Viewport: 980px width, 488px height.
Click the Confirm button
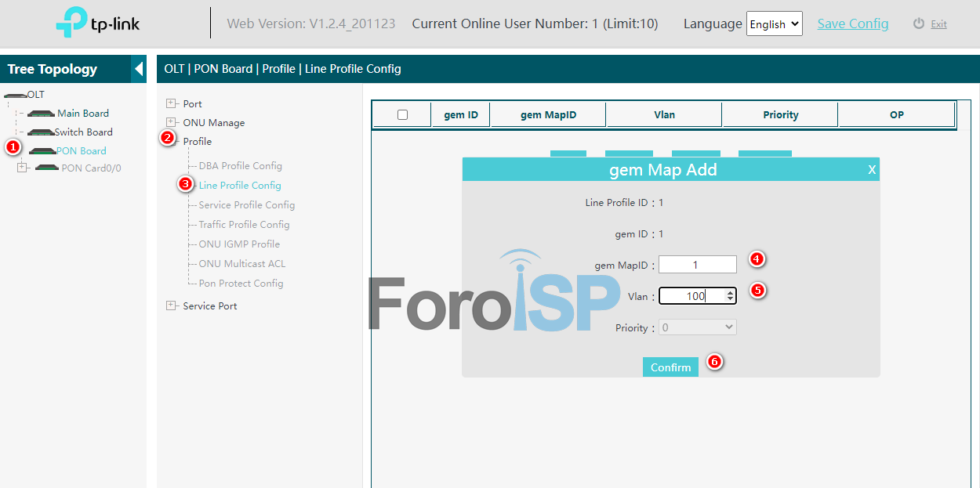point(670,367)
